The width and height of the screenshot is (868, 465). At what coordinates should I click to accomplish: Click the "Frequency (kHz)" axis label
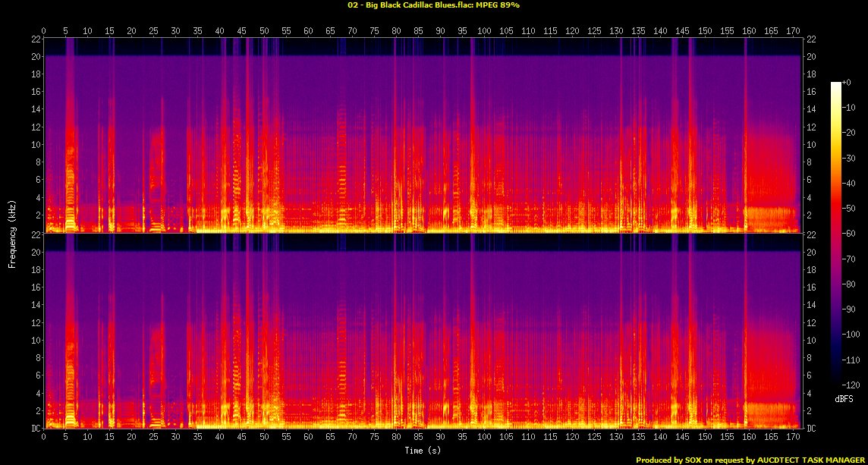(11, 233)
